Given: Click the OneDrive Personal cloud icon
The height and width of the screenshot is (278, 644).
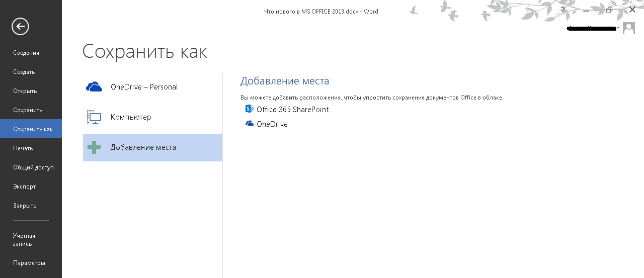Looking at the screenshot, I should 94,87.
